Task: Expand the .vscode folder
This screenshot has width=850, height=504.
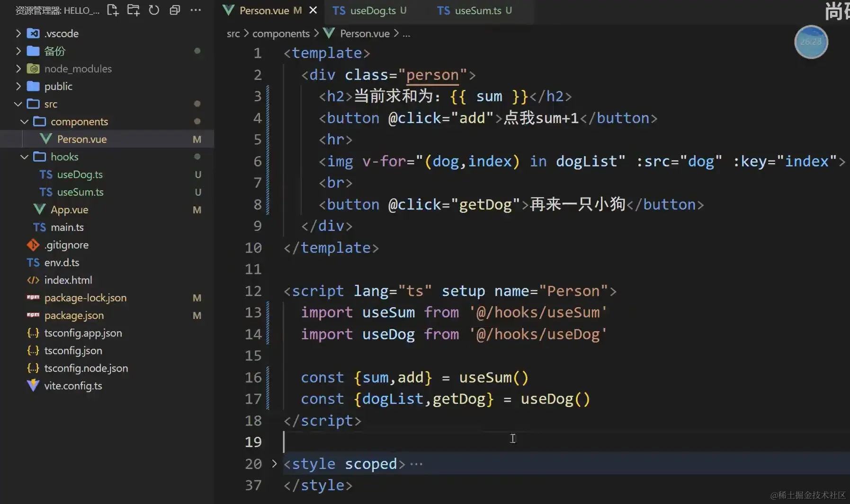Action: click(18, 33)
